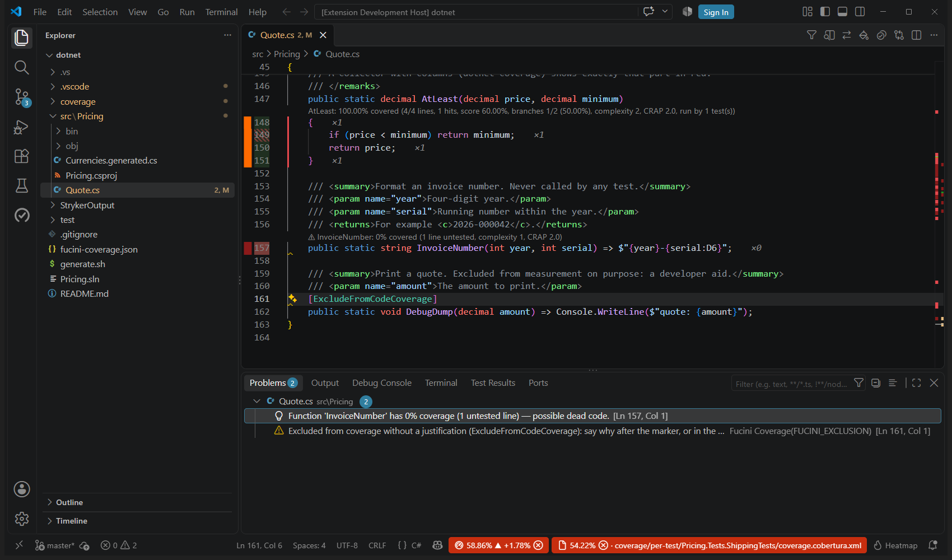Image resolution: width=952 pixels, height=560 pixels.
Task: Click the paint bucket icon in editor toolbar
Action: [864, 35]
